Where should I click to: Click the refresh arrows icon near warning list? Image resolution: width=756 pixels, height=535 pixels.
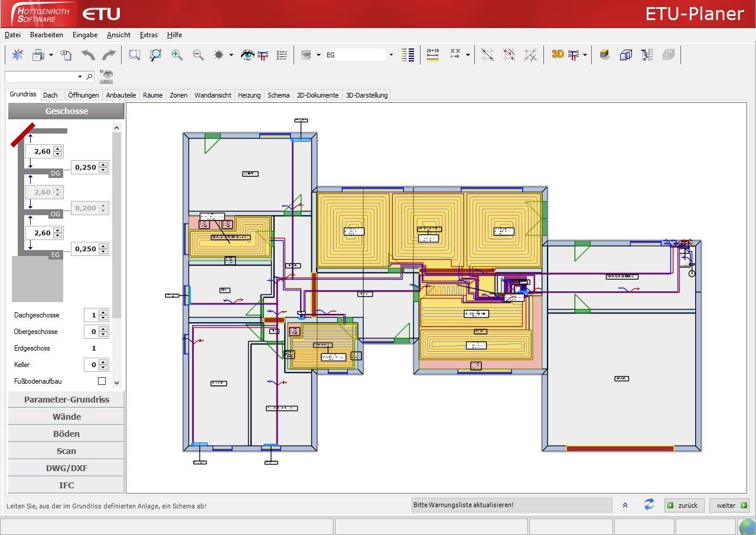click(649, 505)
